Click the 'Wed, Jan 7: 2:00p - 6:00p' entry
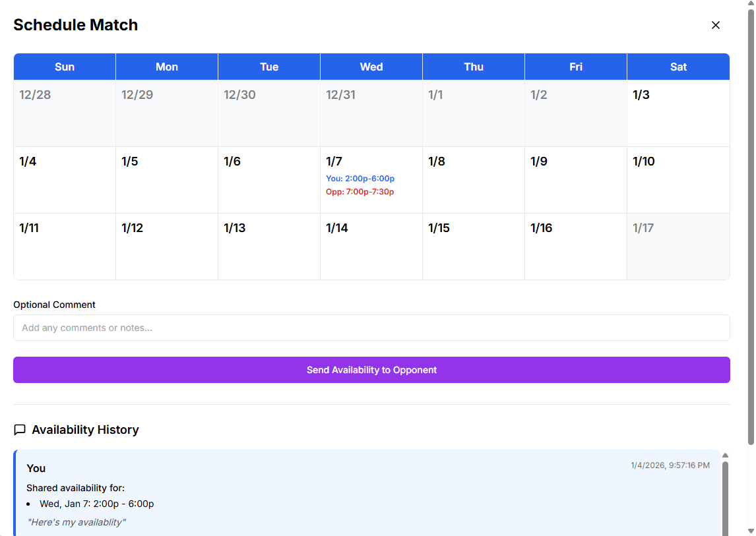756x536 pixels. [96, 503]
